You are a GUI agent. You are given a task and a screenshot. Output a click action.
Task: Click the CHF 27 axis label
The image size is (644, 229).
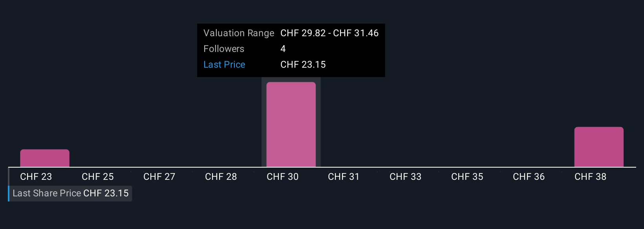[159, 177]
